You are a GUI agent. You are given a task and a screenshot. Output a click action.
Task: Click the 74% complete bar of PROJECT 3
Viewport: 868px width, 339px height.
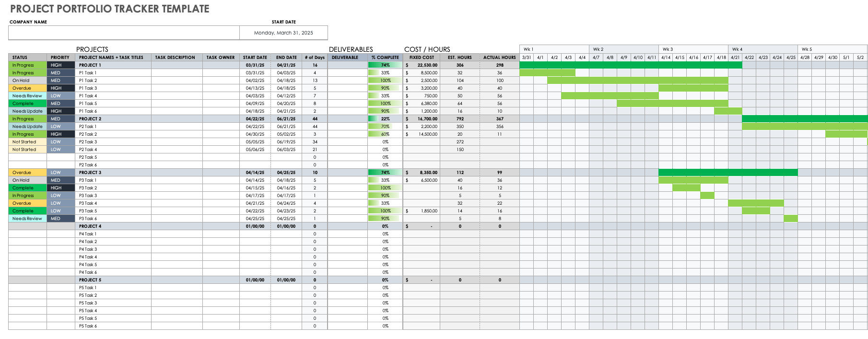coord(385,173)
